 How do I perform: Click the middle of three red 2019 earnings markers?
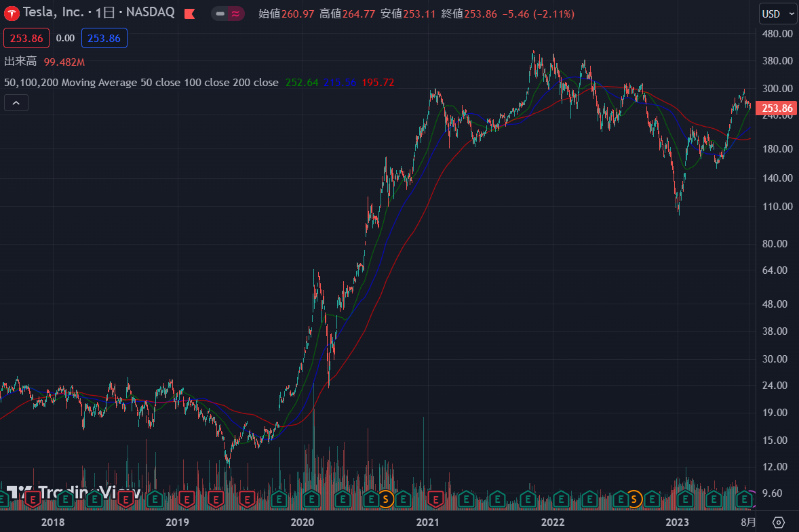point(216,499)
